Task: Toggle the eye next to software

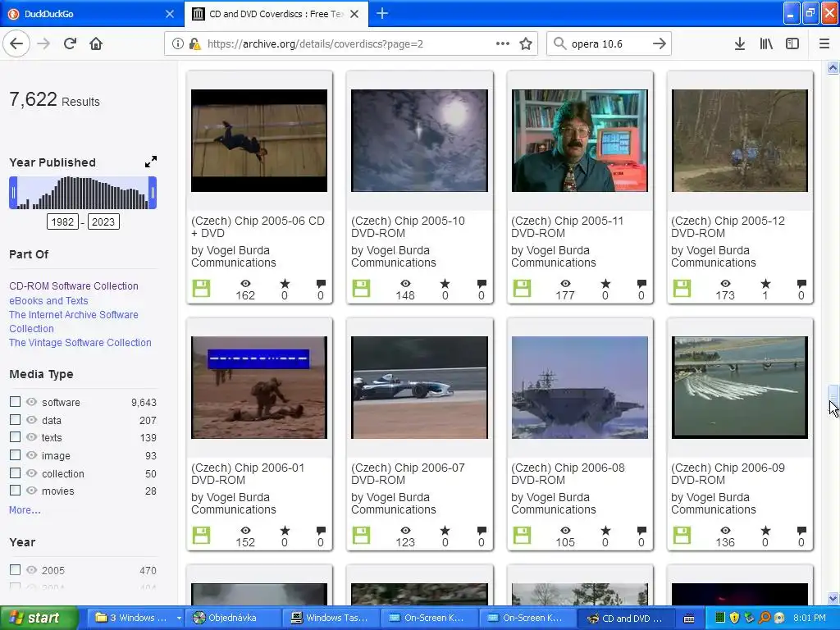Action: 32,402
